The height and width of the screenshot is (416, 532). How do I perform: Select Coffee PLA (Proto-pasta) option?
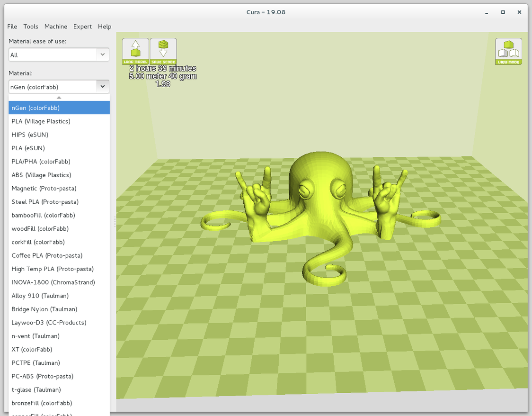[47, 255]
